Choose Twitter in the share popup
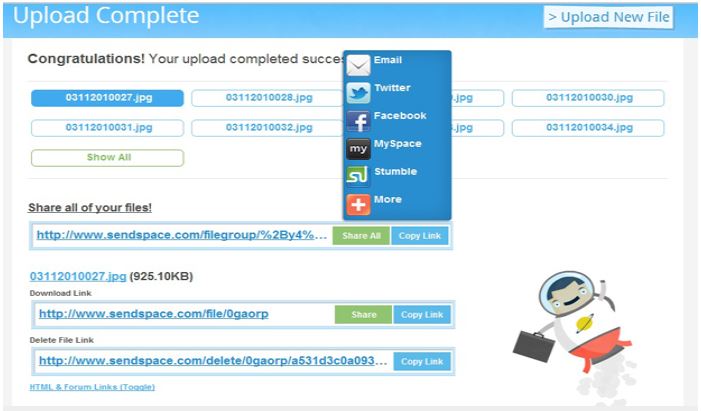The height and width of the screenshot is (411, 701). click(392, 88)
